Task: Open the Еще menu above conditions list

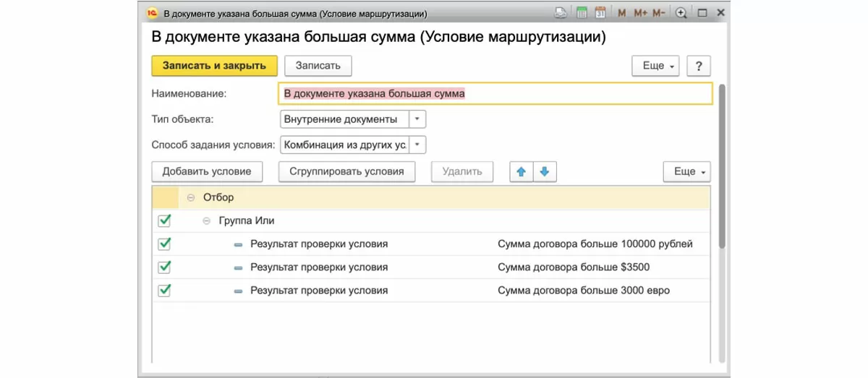Action: pyautogui.click(x=686, y=171)
